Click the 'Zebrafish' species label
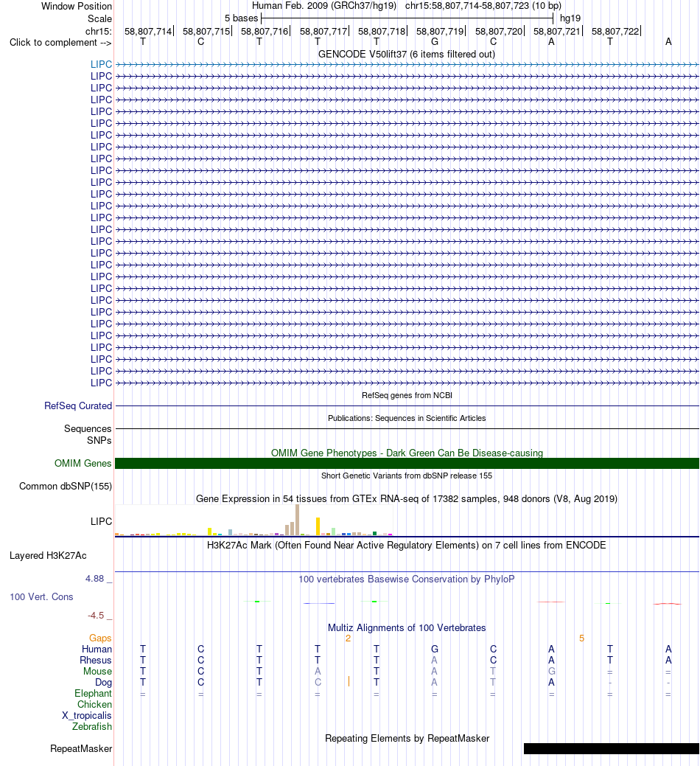 point(92,727)
